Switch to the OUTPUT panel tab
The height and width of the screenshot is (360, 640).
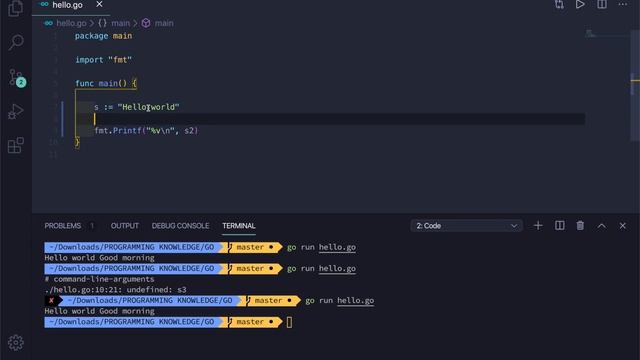124,226
